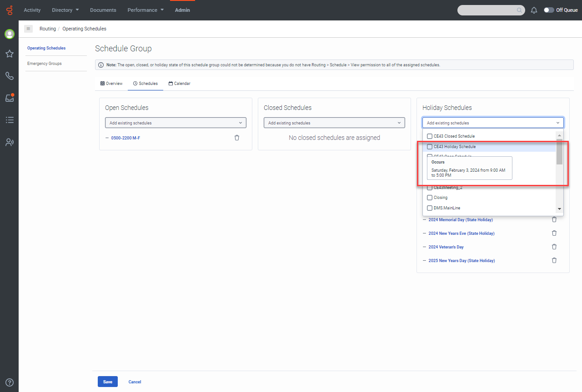
Task: Check the CE43 Closed Schedule checkbox
Action: pos(430,136)
